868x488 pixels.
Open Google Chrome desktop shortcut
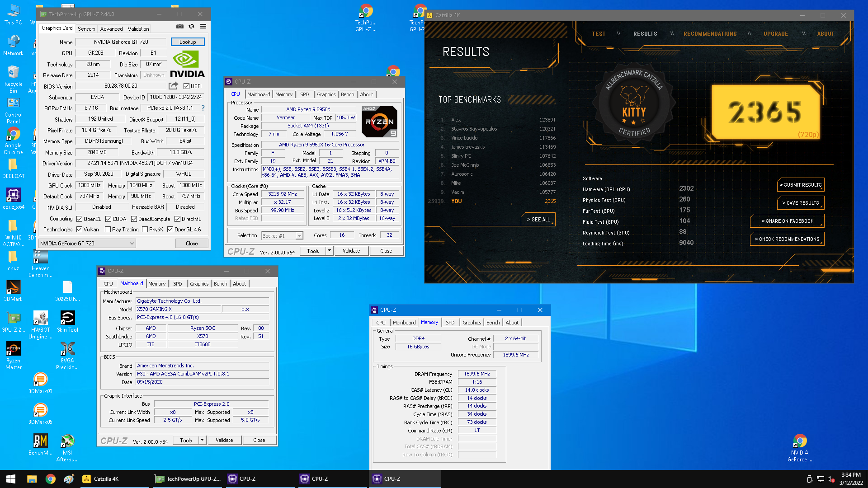tap(13, 141)
